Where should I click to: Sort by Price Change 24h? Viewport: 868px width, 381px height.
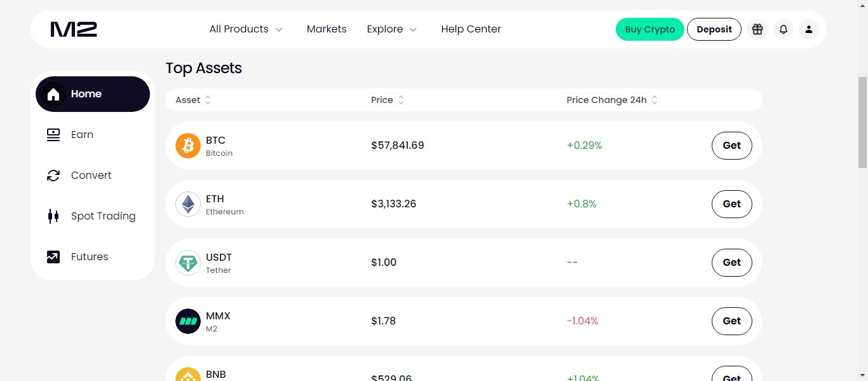coord(612,100)
